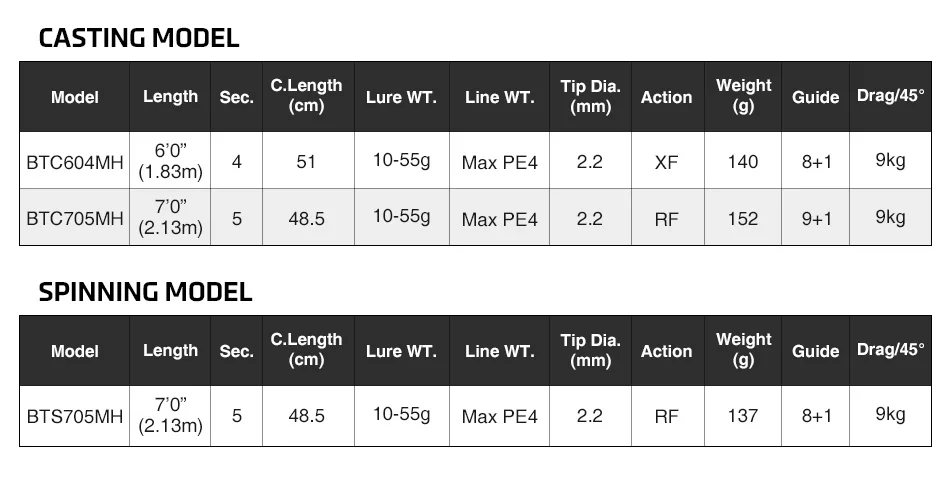
Task: Select the BTC604MH model cell
Action: coord(74,162)
